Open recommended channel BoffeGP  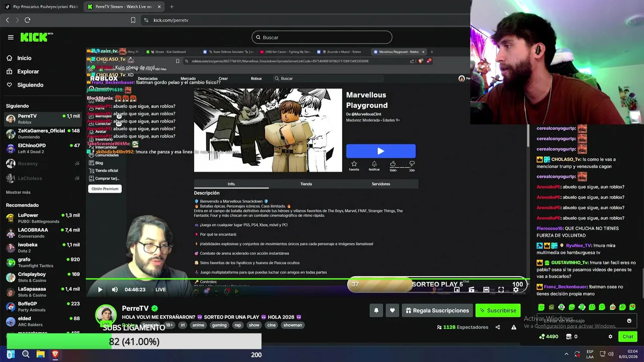[43, 307]
